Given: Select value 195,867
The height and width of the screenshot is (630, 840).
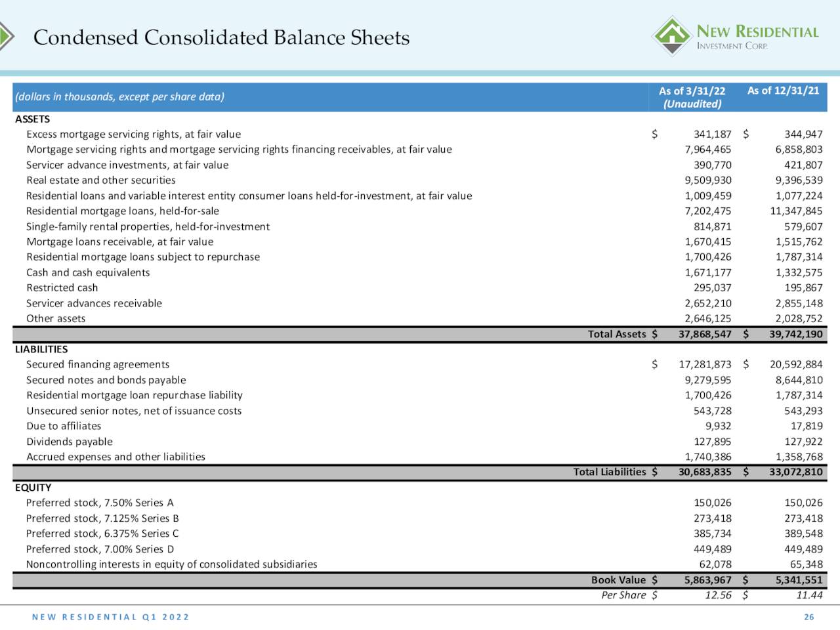Looking at the screenshot, I should (x=803, y=287).
